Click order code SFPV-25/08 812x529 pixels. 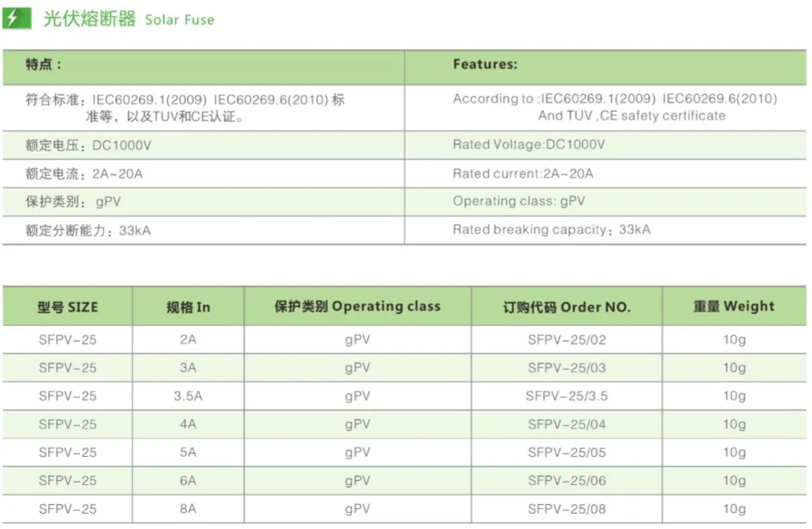click(567, 509)
